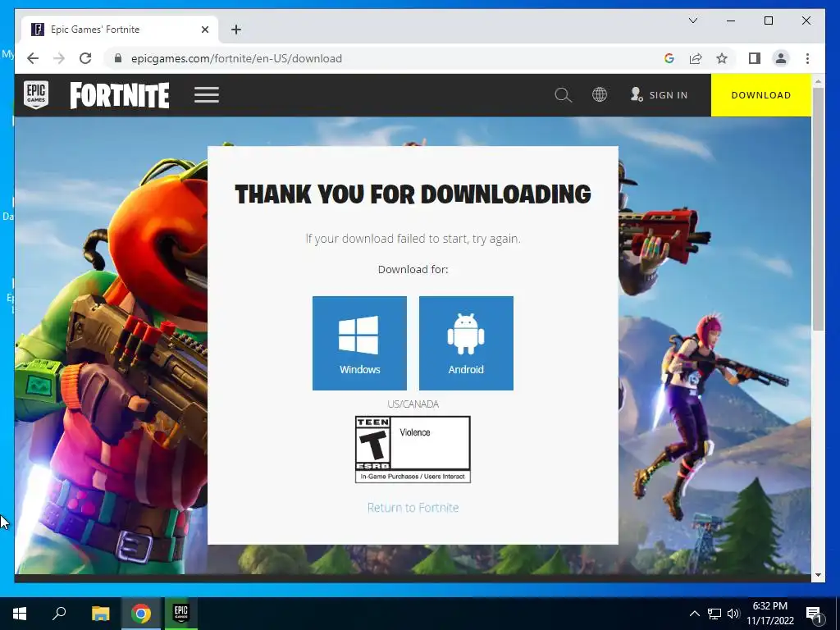The image size is (840, 630).
Task: Click the lock site-info icon
Action: (118, 58)
